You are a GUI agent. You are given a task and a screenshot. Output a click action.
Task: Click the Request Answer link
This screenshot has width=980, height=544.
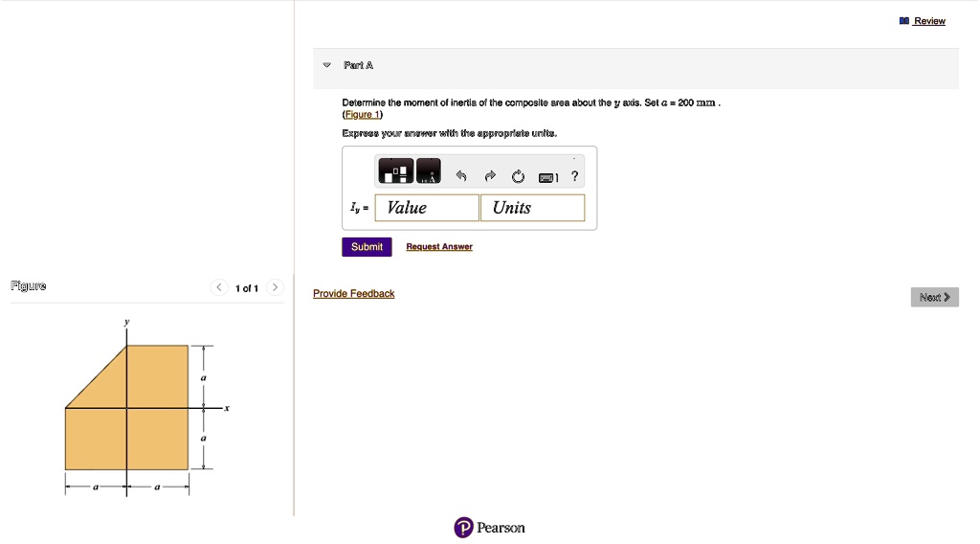pyautogui.click(x=439, y=247)
